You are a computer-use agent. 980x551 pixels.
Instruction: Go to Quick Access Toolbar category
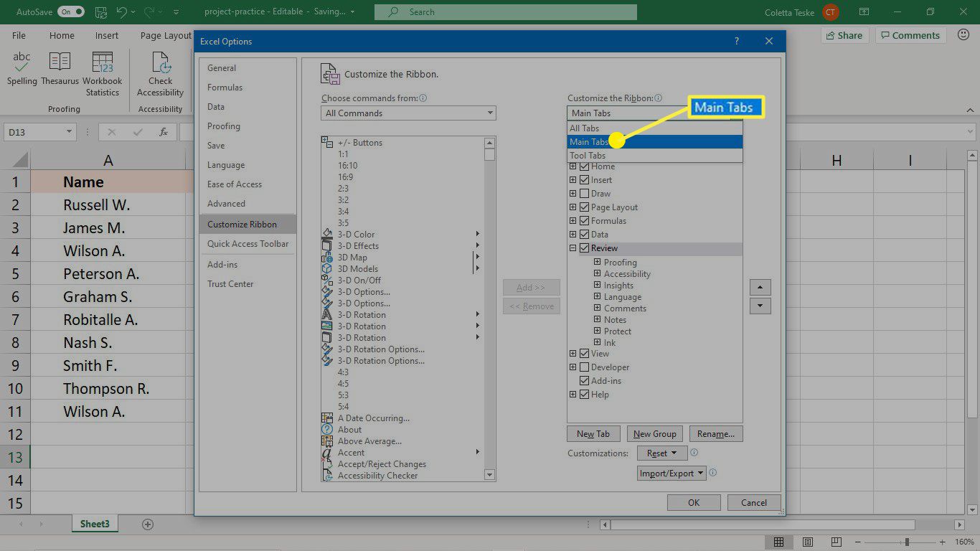click(x=248, y=244)
